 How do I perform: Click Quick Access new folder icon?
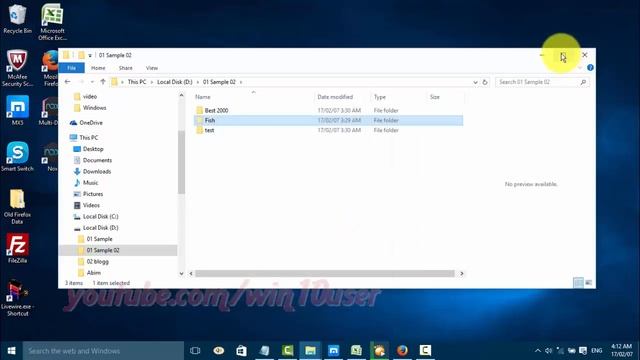[x=81, y=55]
